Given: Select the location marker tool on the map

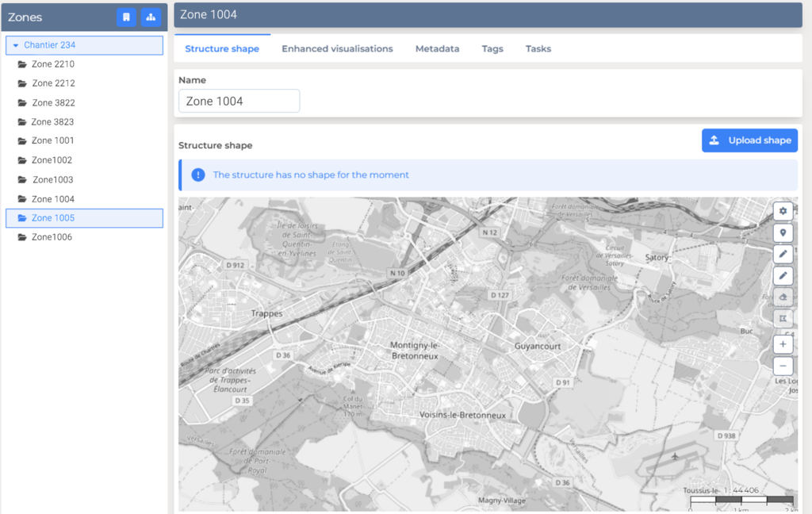Looking at the screenshot, I should (x=783, y=232).
